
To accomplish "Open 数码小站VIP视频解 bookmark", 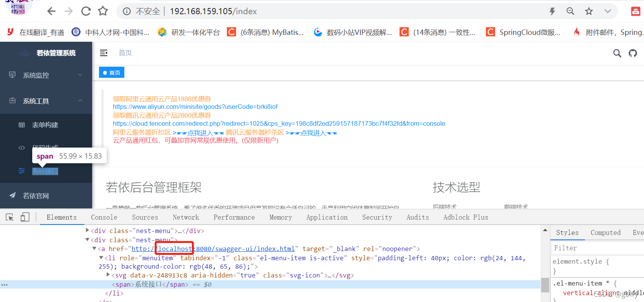I will 353,33.
